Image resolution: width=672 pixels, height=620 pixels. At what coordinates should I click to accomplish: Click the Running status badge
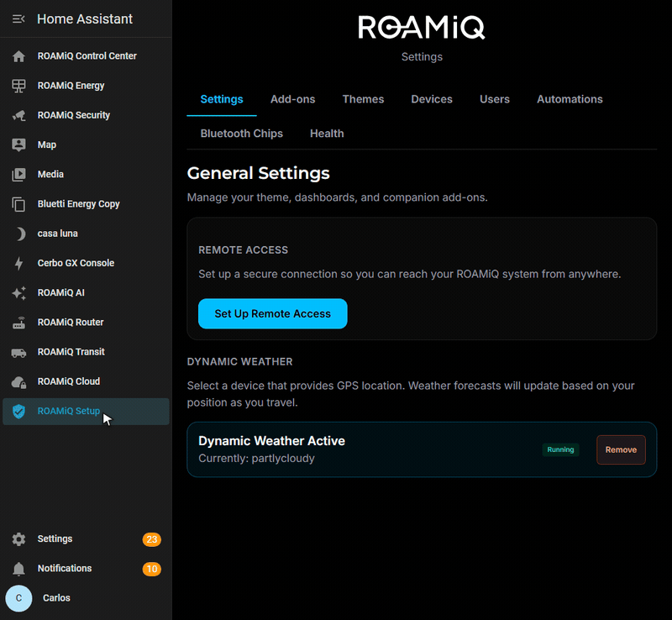coord(560,449)
